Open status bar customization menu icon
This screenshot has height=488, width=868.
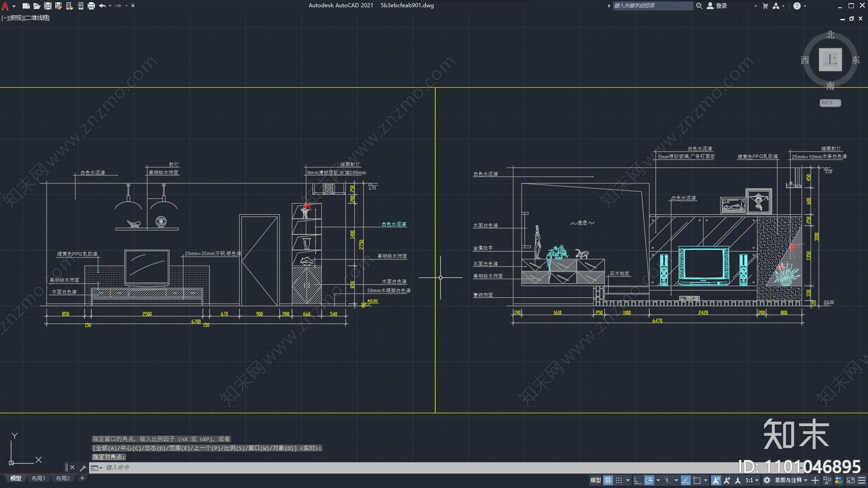(x=861, y=480)
